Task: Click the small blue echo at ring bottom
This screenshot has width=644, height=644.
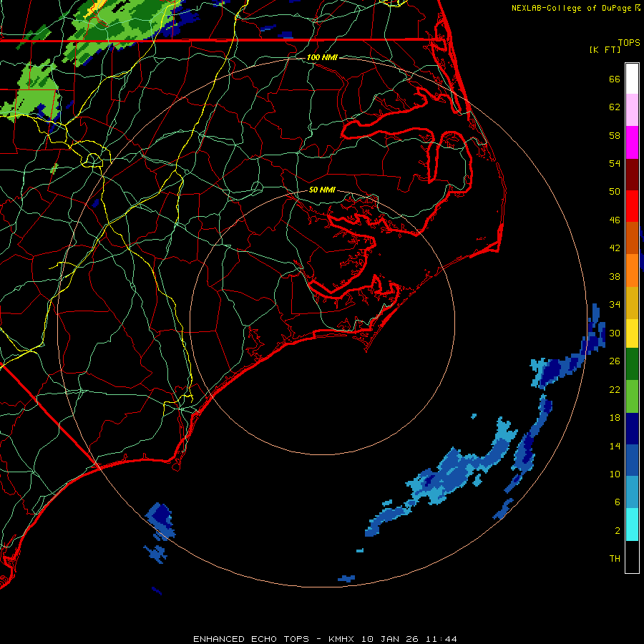Action: [x=346, y=579]
